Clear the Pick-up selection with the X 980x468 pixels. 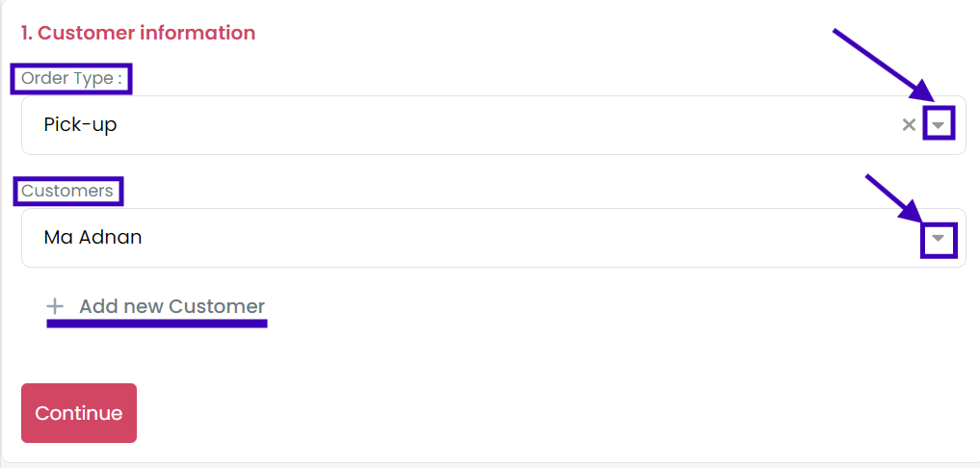coord(909,125)
